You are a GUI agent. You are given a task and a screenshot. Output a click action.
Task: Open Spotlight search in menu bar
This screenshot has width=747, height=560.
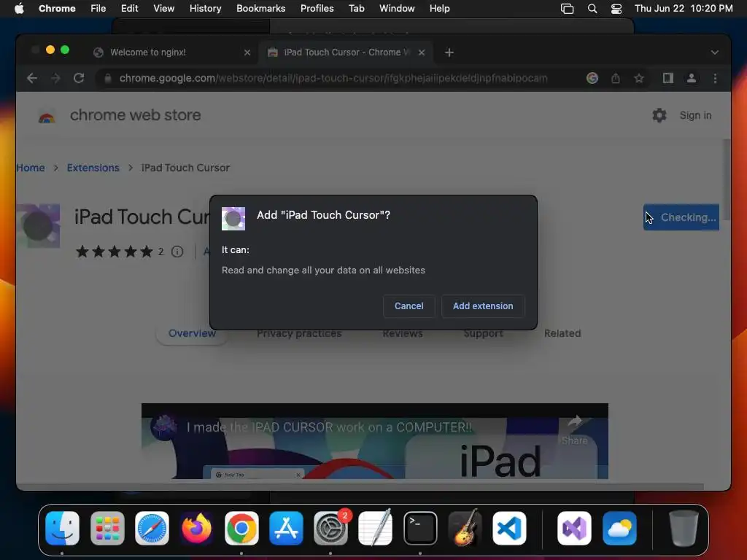point(592,9)
